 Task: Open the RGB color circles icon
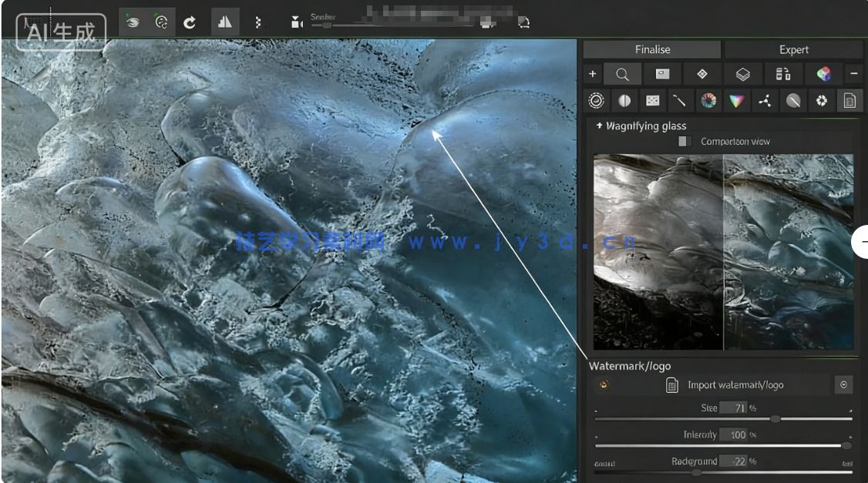click(x=823, y=75)
